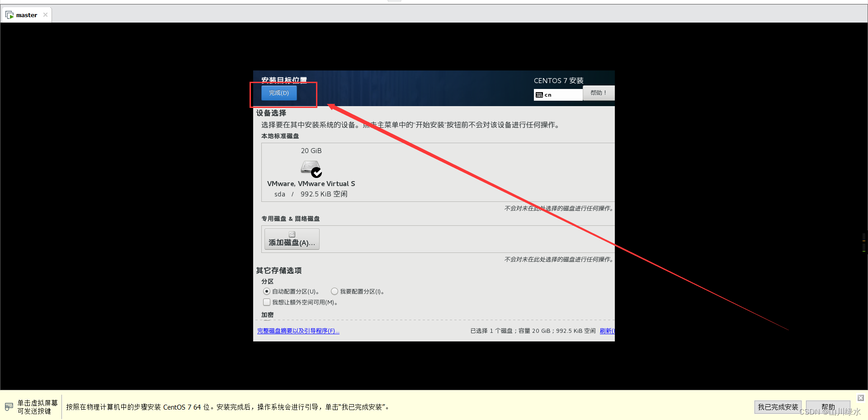Open the cn keyboard layout selector
Viewport: 868px width, 420px height.
558,94
